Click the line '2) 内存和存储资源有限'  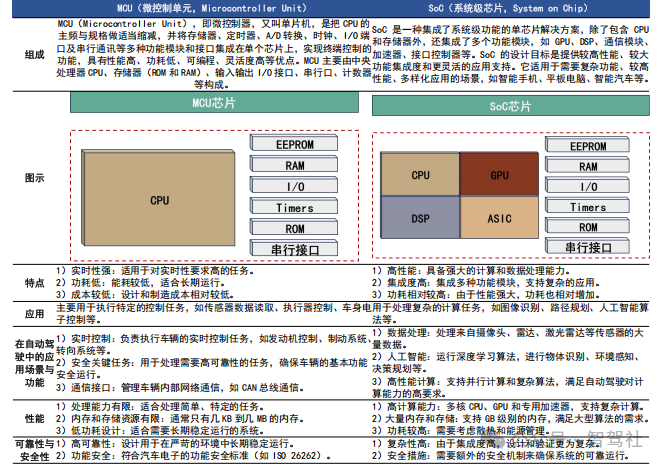pyautogui.click(x=180, y=419)
